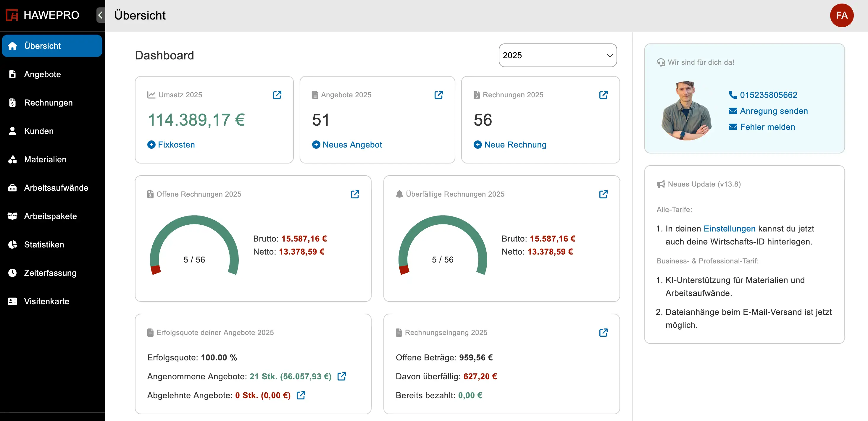
Task: Open Visitenkarte in sidebar
Action: tap(52, 301)
